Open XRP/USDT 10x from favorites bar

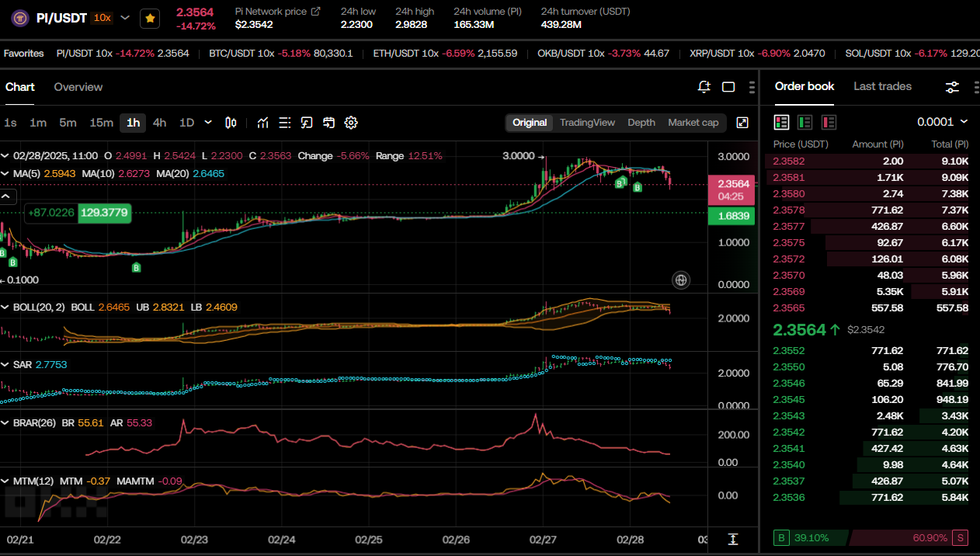tap(757, 54)
